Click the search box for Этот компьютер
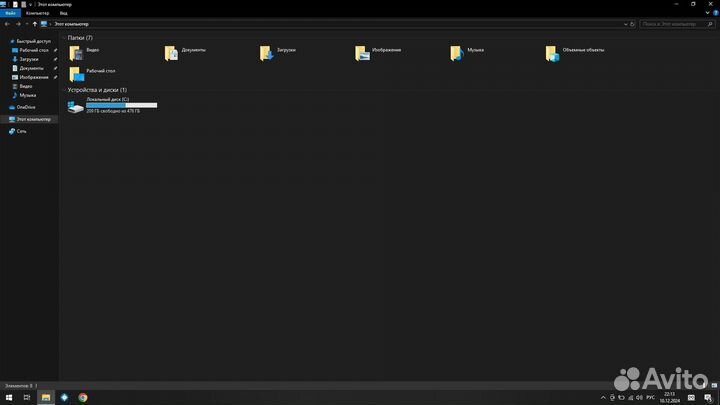The width and height of the screenshot is (720, 405). pyautogui.click(x=677, y=24)
